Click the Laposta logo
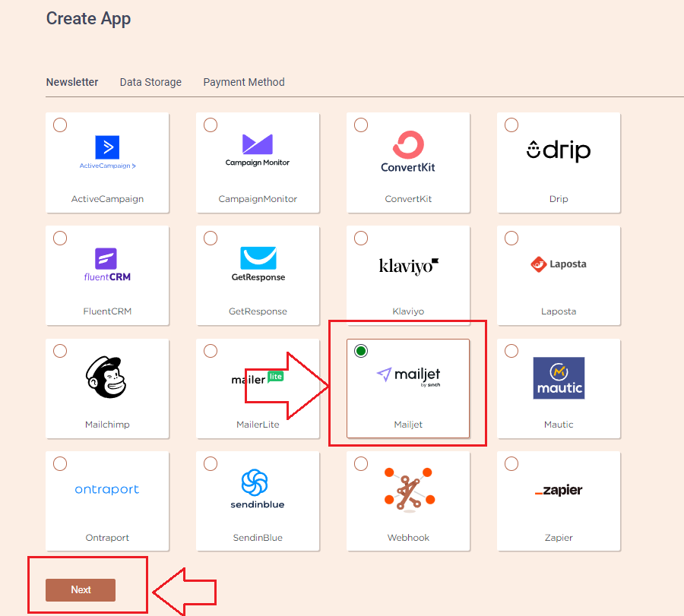This screenshot has height=616, width=684. pos(559,264)
